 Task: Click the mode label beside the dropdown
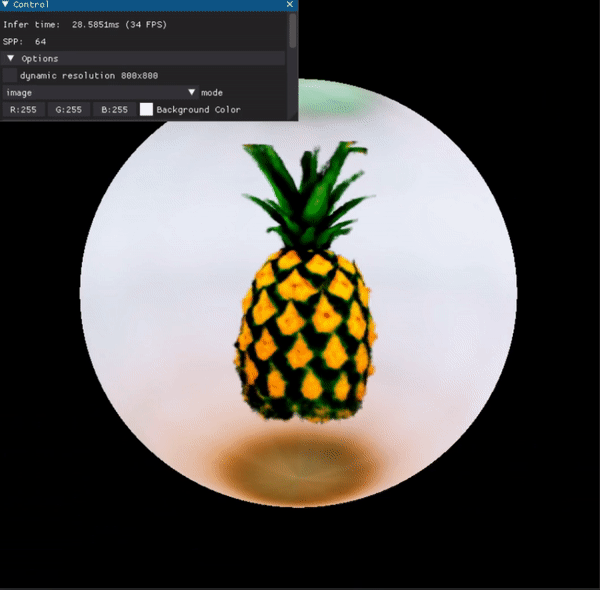[x=212, y=92]
